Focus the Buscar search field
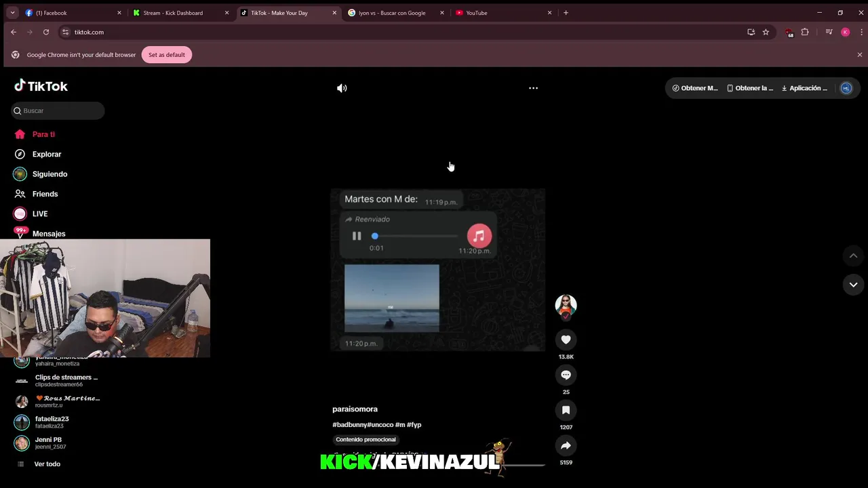 58,110
